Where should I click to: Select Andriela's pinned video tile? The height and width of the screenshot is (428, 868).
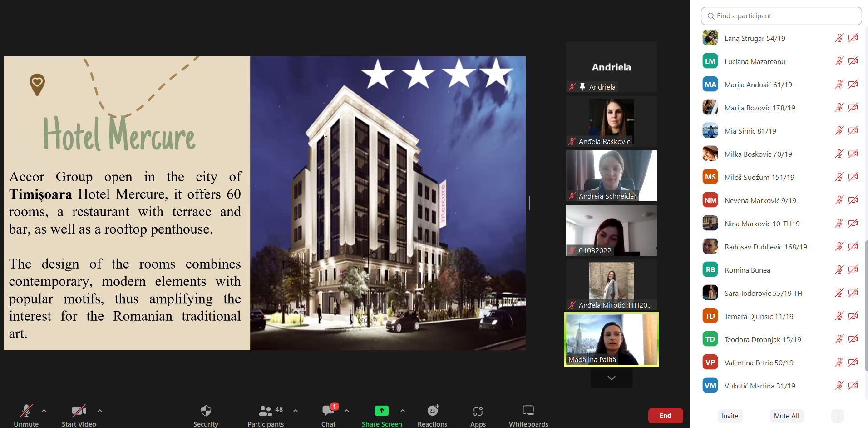point(612,67)
